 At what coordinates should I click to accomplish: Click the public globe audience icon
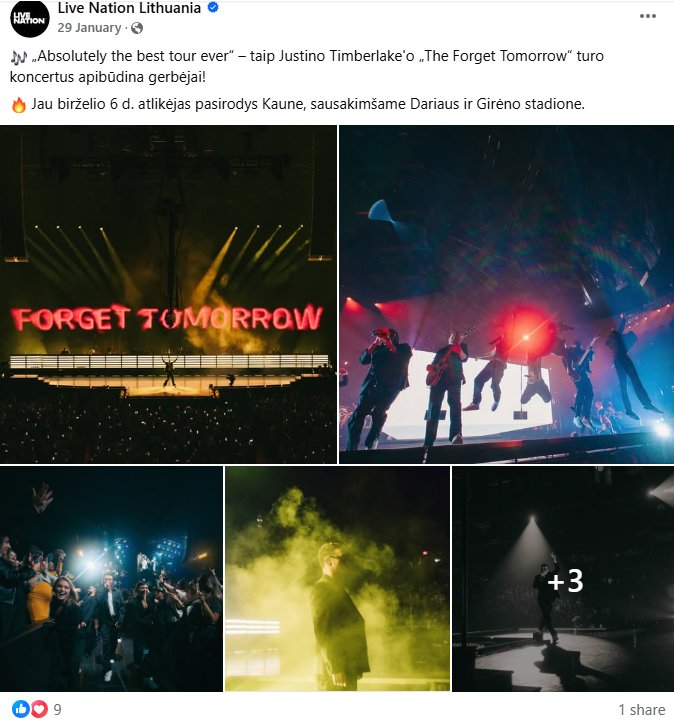click(137, 28)
